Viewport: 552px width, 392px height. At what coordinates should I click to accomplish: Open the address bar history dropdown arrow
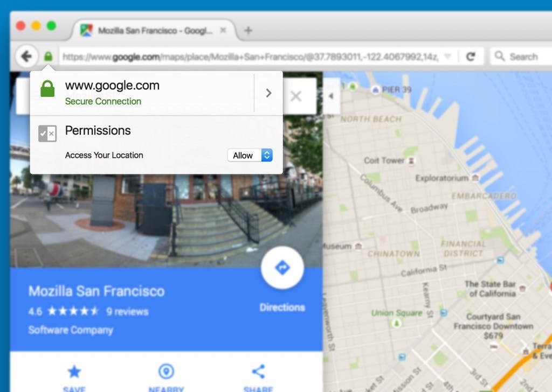click(x=448, y=56)
